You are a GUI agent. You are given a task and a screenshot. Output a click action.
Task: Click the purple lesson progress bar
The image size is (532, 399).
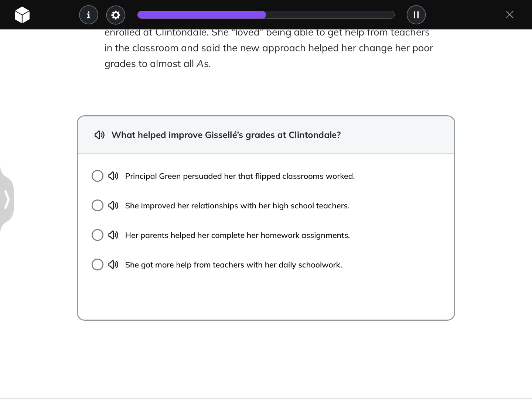[x=202, y=15]
